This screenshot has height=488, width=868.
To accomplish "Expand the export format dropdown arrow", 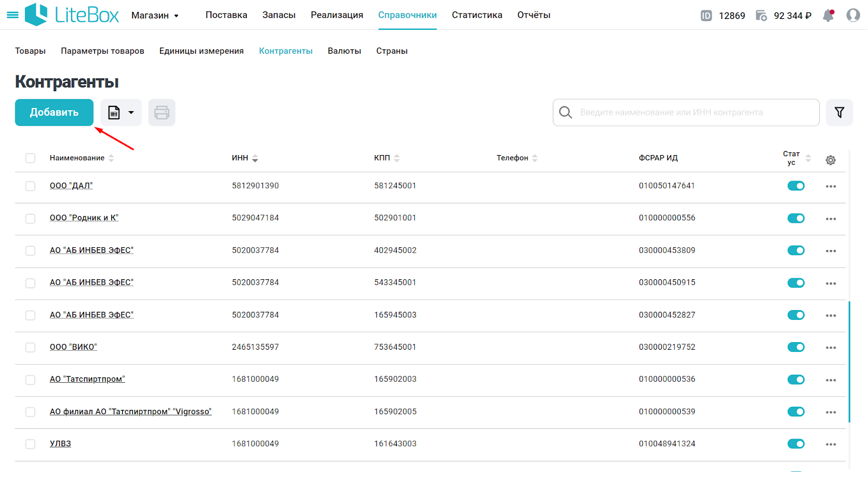I will pyautogui.click(x=131, y=112).
